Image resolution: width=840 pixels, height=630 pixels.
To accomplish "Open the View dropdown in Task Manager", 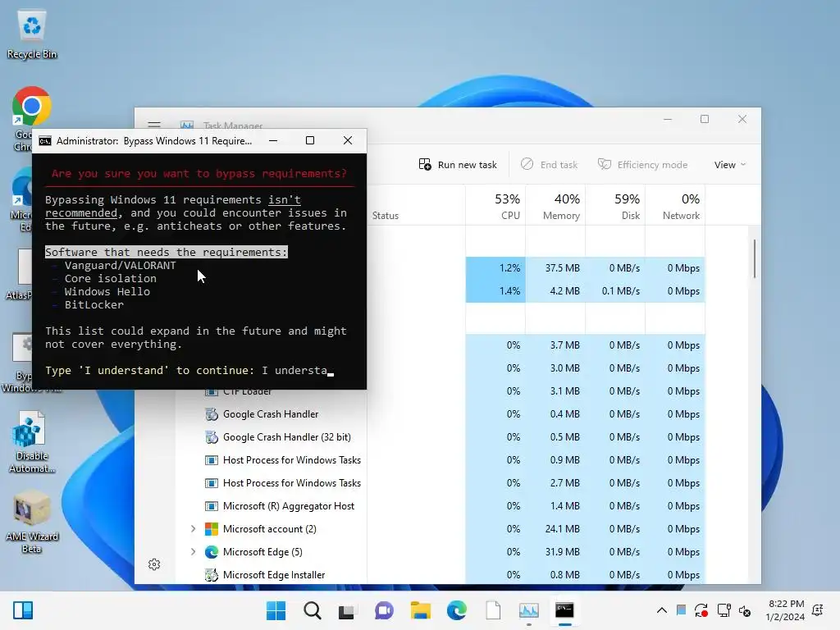I will [x=729, y=164].
